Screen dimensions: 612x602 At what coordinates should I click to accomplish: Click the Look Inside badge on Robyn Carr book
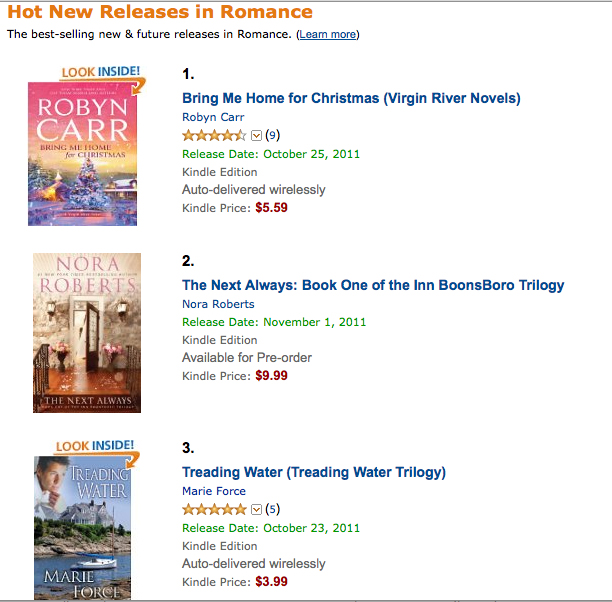100,73
